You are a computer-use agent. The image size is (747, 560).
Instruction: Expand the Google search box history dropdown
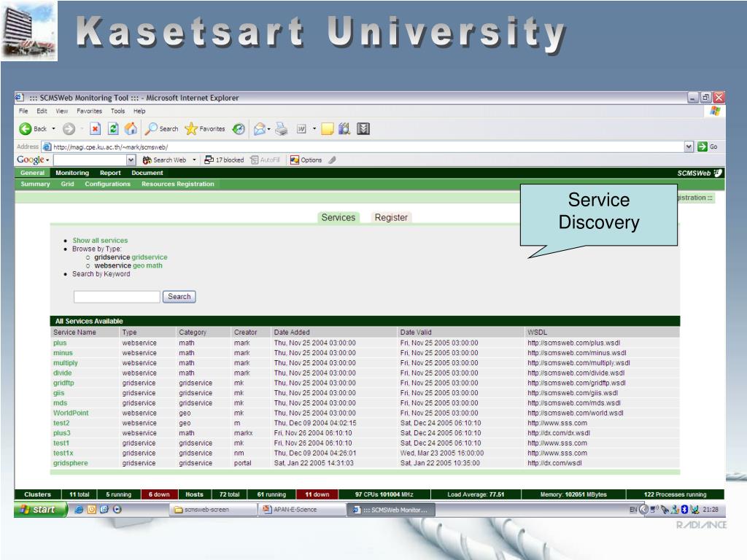point(131,160)
